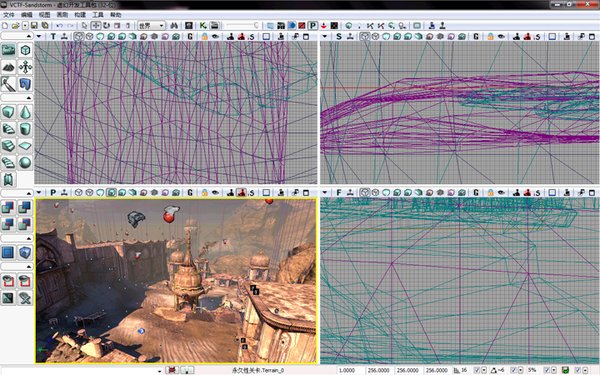Select the Cylinder brush builder
Image resolution: width=600 pixels, height=375 pixels.
click(25, 129)
